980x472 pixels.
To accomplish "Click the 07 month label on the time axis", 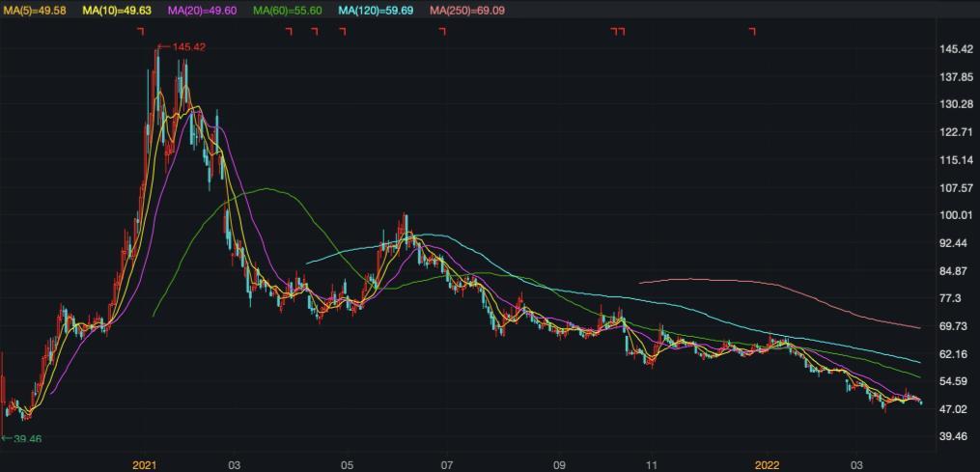I will point(446,464).
